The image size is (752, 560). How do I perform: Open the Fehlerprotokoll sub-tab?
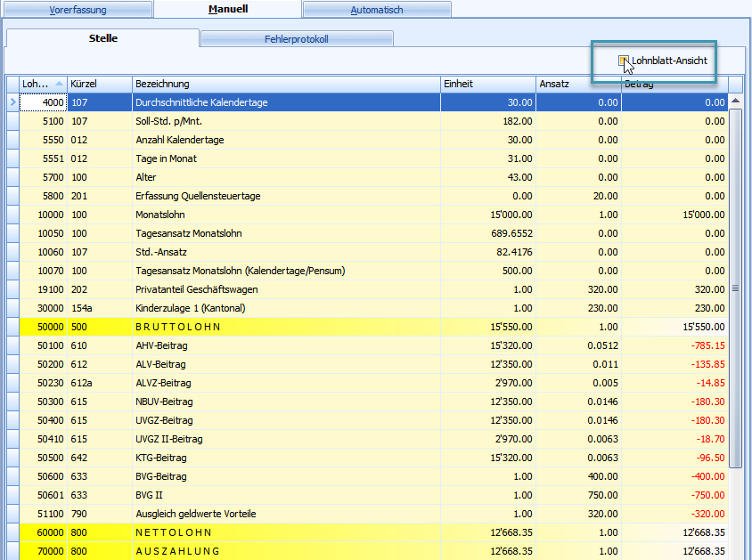pos(297,39)
